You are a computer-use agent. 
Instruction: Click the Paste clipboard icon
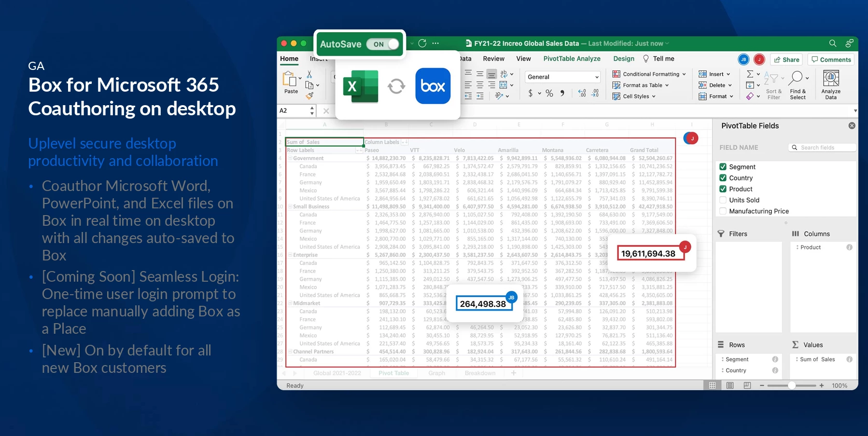click(290, 79)
